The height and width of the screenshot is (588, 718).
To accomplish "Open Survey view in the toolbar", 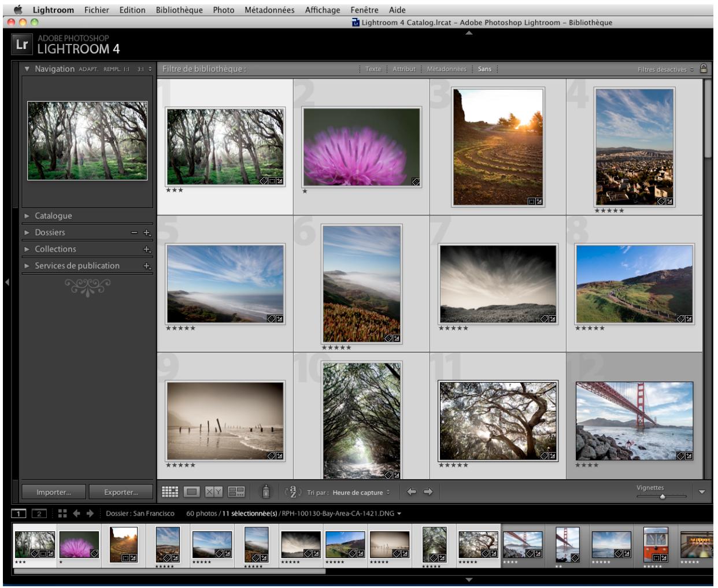I will tap(236, 492).
